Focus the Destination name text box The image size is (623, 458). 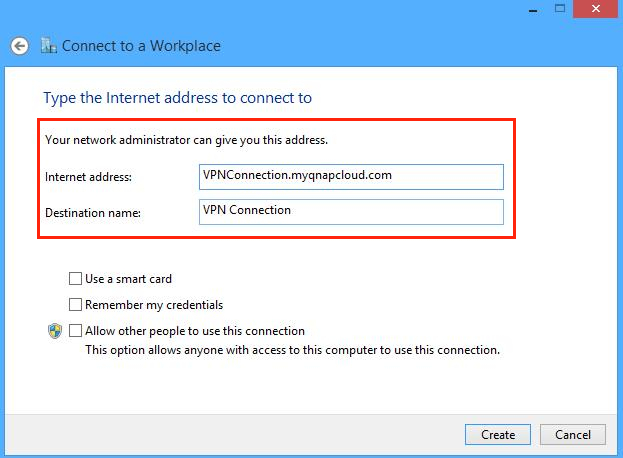click(351, 212)
